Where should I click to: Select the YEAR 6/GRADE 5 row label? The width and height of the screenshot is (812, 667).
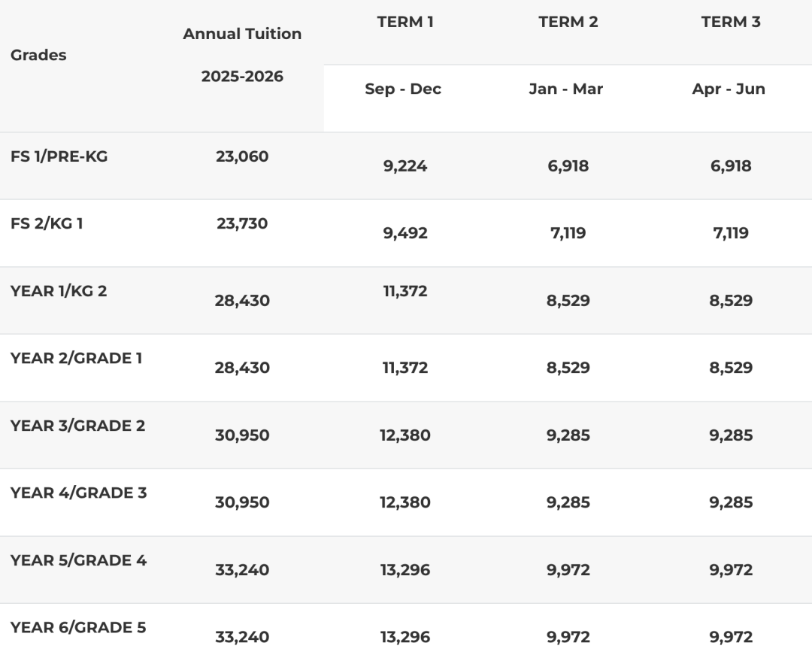[78, 627]
